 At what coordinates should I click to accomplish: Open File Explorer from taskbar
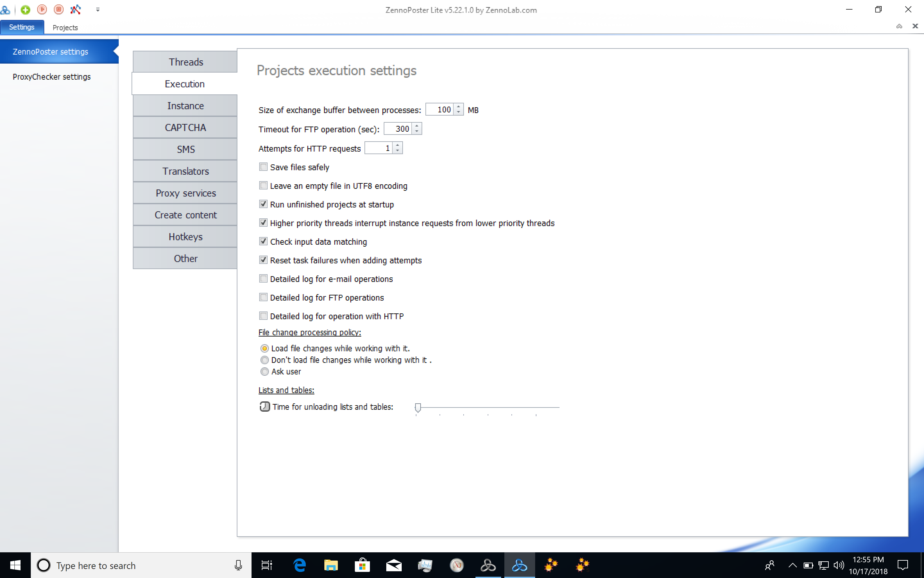(331, 565)
